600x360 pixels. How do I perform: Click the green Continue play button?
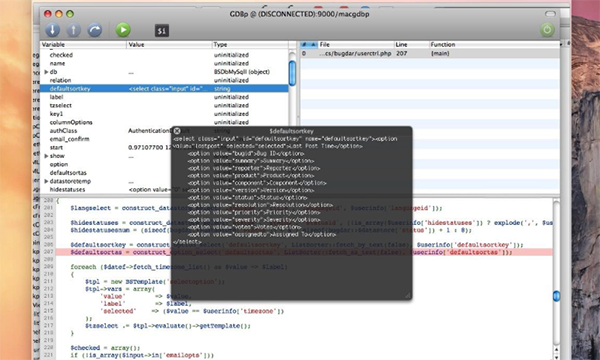[x=123, y=29]
